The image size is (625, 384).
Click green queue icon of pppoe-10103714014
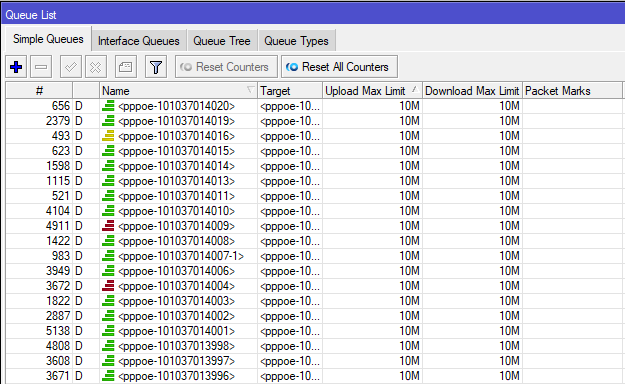[x=108, y=166]
